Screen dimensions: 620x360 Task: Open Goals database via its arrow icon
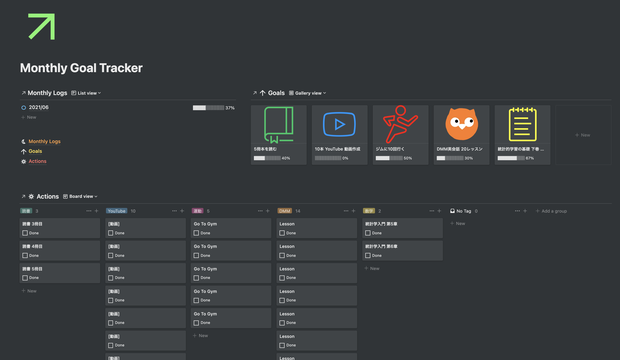point(255,93)
